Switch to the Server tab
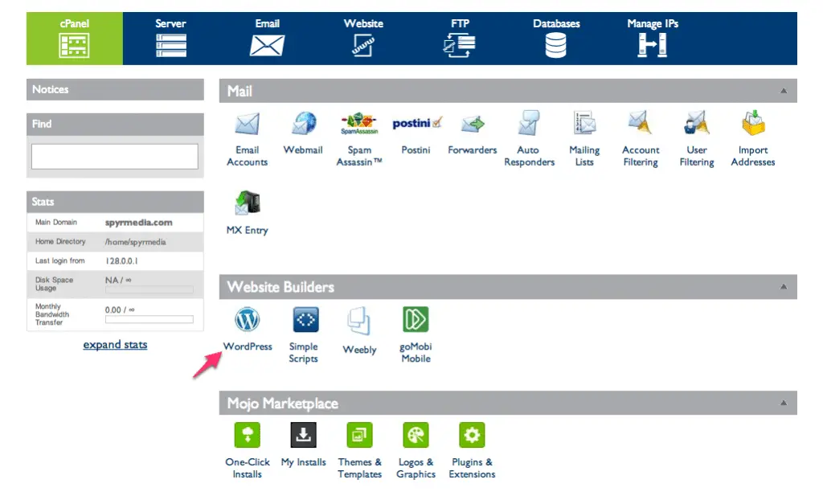823x504 pixels. coord(171,39)
